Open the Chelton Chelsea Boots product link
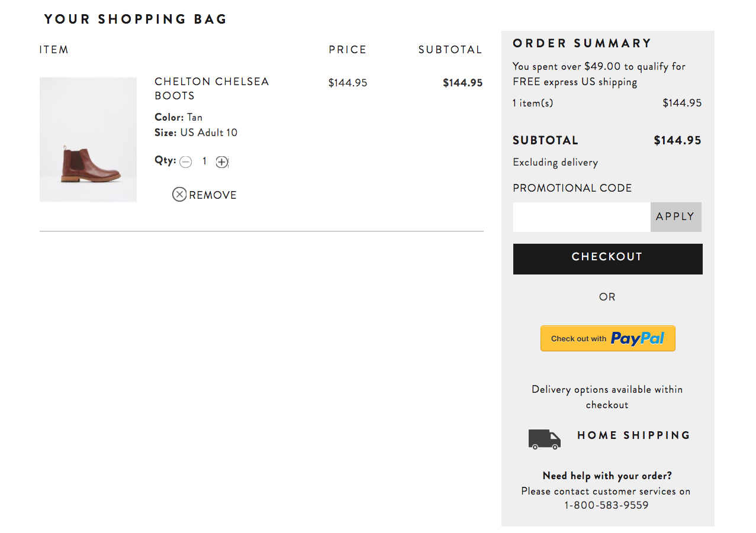 pyautogui.click(x=211, y=89)
